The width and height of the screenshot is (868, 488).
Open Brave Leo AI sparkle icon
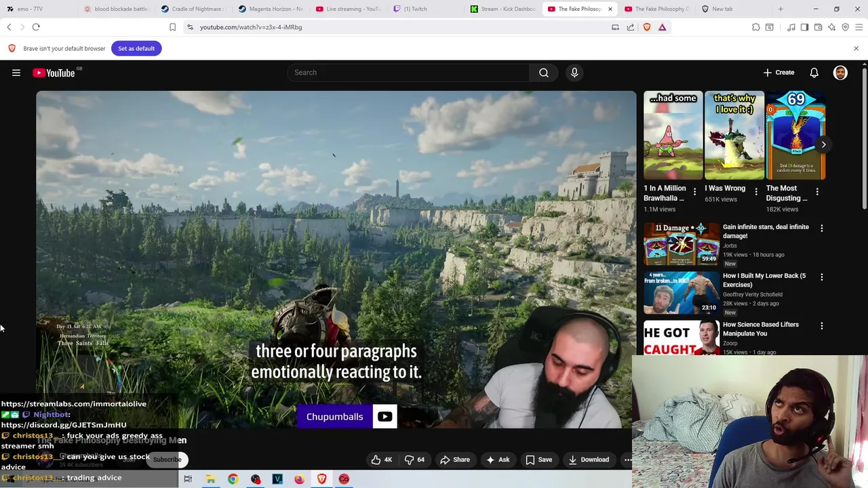coord(831,27)
